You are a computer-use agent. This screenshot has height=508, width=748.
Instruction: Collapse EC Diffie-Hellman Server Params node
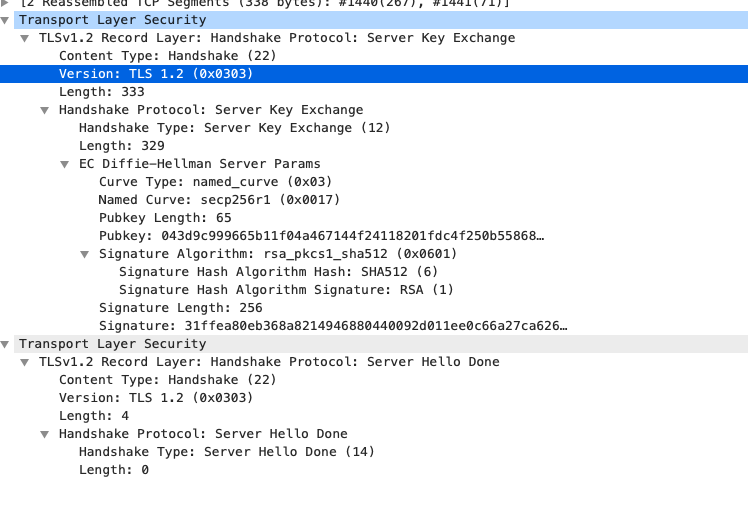point(65,164)
